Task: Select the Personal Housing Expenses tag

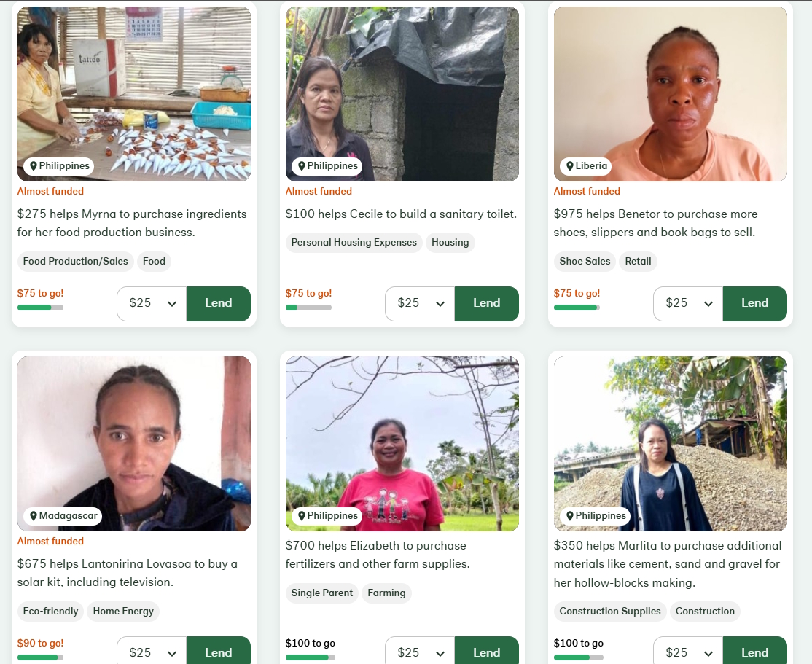Action: 354,243
